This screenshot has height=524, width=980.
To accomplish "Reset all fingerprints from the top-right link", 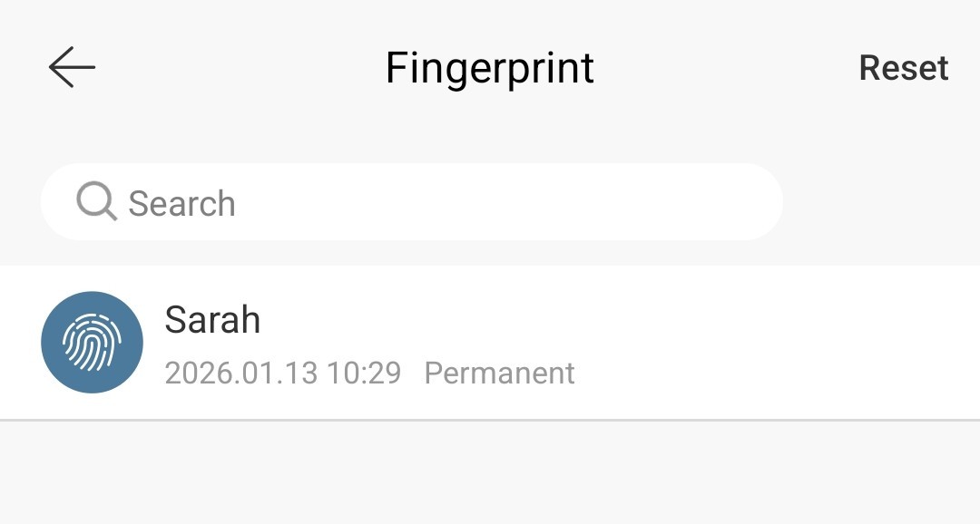I will pyautogui.click(x=904, y=67).
